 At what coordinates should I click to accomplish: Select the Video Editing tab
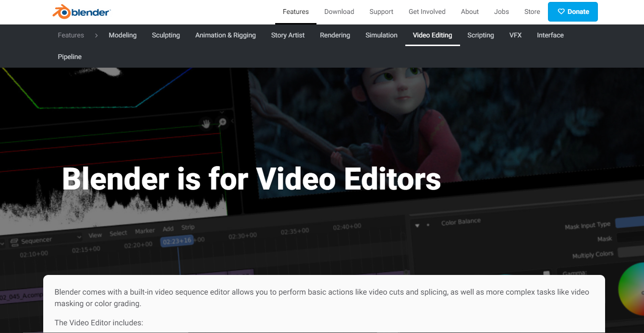pyautogui.click(x=432, y=35)
